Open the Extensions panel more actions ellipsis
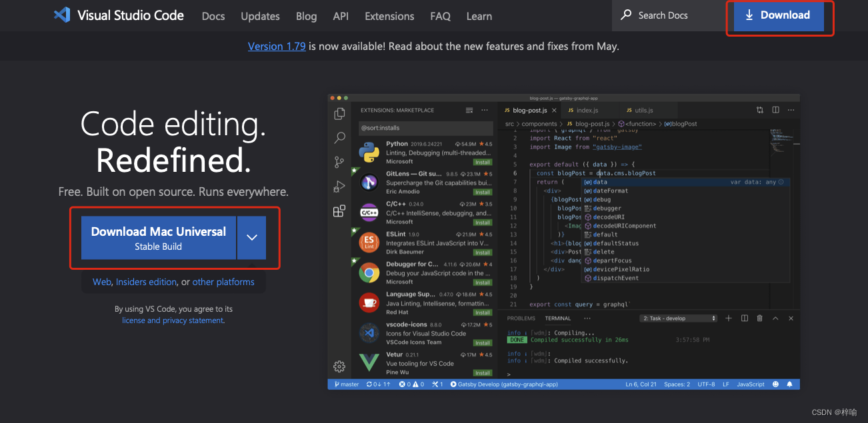This screenshot has width=868, height=423. point(485,110)
